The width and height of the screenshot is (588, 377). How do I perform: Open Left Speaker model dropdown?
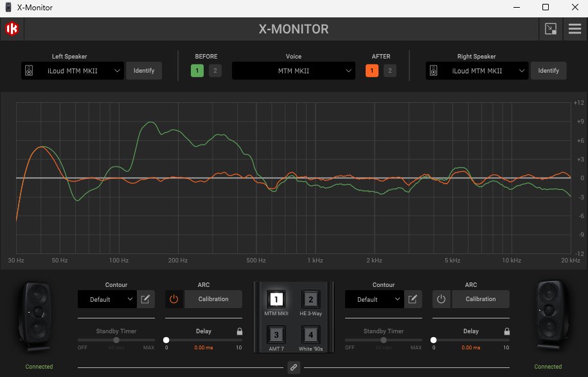click(x=73, y=71)
